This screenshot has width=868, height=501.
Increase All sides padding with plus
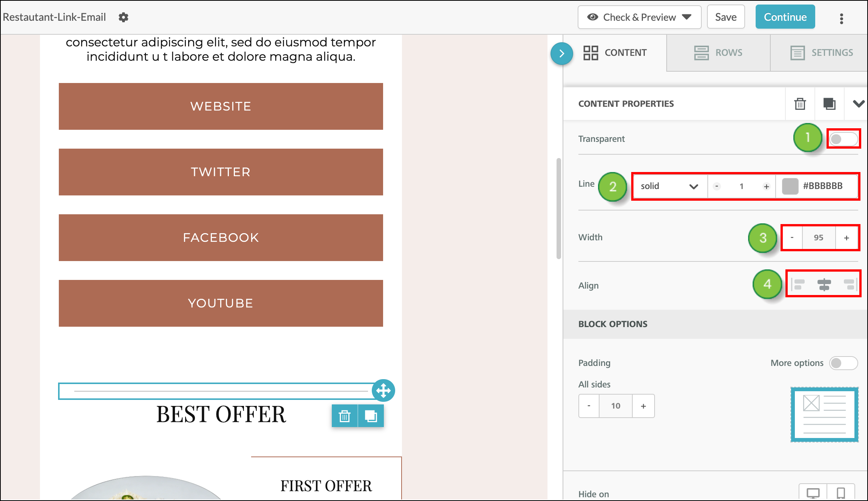[643, 406]
